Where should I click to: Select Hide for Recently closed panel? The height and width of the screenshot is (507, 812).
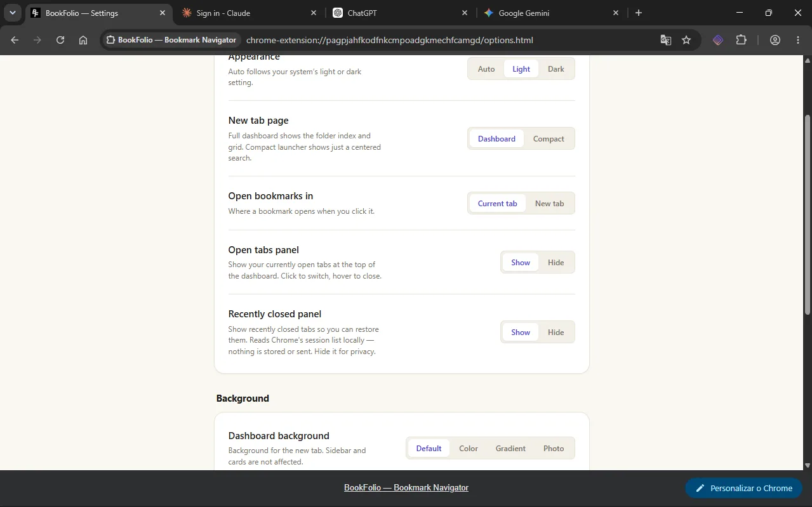(x=556, y=333)
